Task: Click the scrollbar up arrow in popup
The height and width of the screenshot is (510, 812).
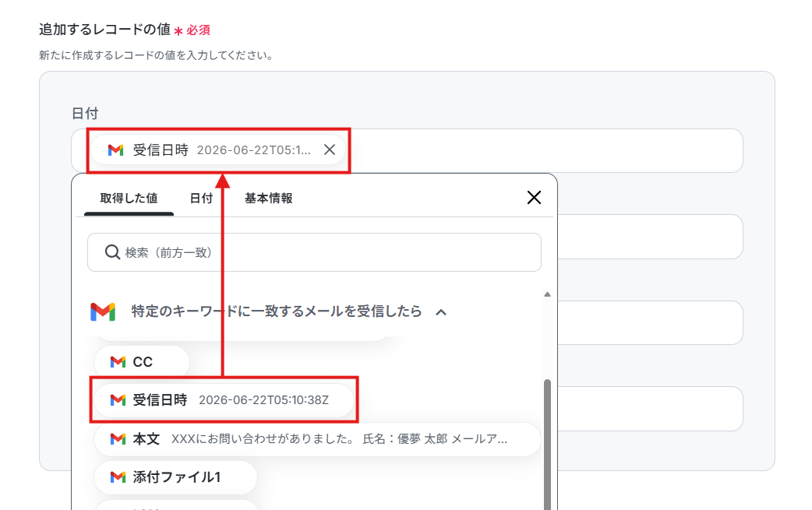Action: tap(547, 294)
